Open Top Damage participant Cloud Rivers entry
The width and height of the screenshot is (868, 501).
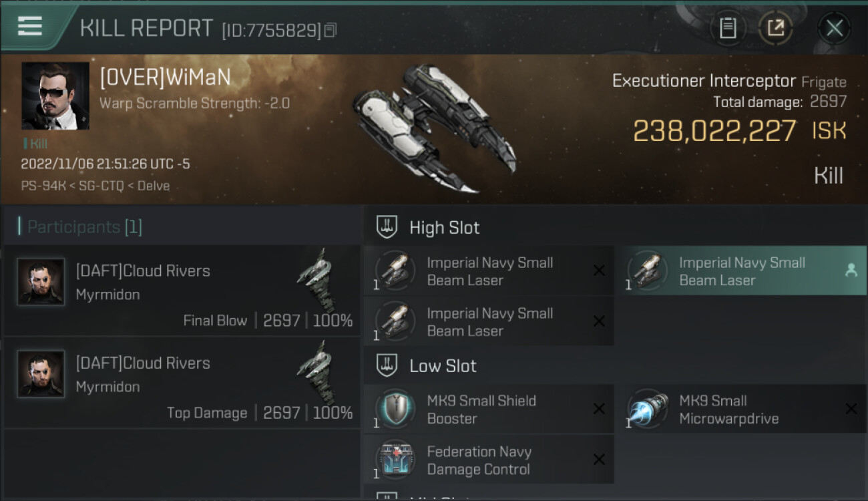click(182, 383)
